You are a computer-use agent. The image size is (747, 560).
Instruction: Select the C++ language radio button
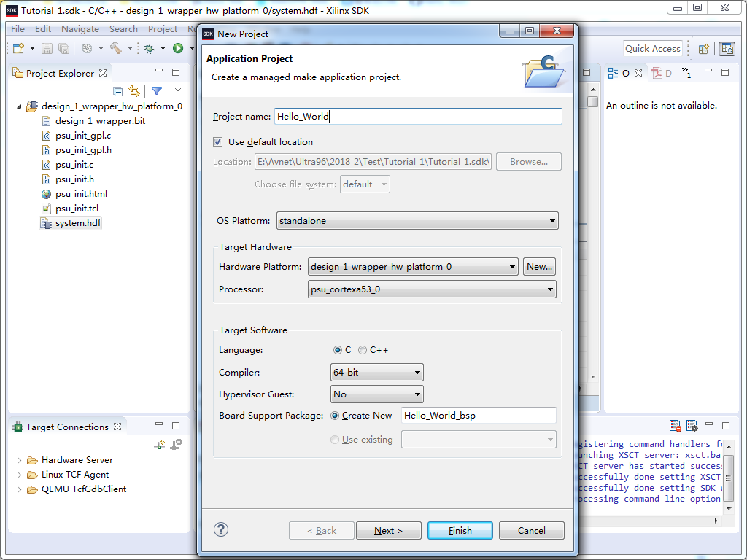coord(363,350)
